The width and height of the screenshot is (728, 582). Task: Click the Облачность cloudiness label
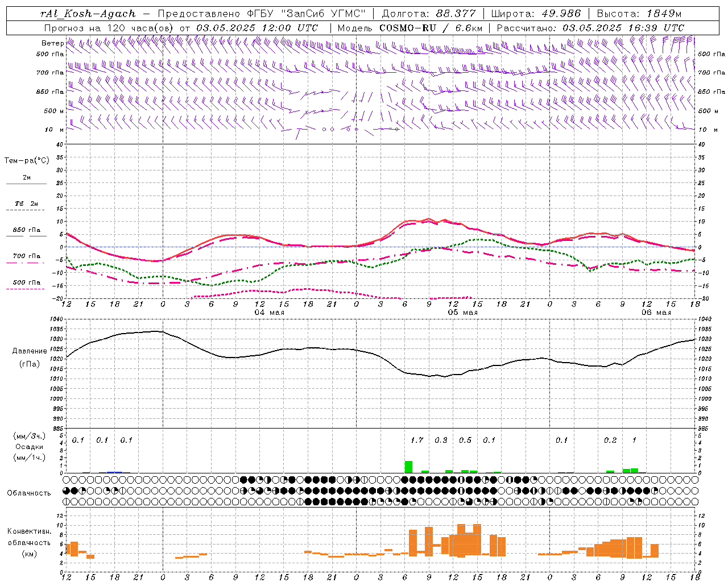click(x=29, y=493)
